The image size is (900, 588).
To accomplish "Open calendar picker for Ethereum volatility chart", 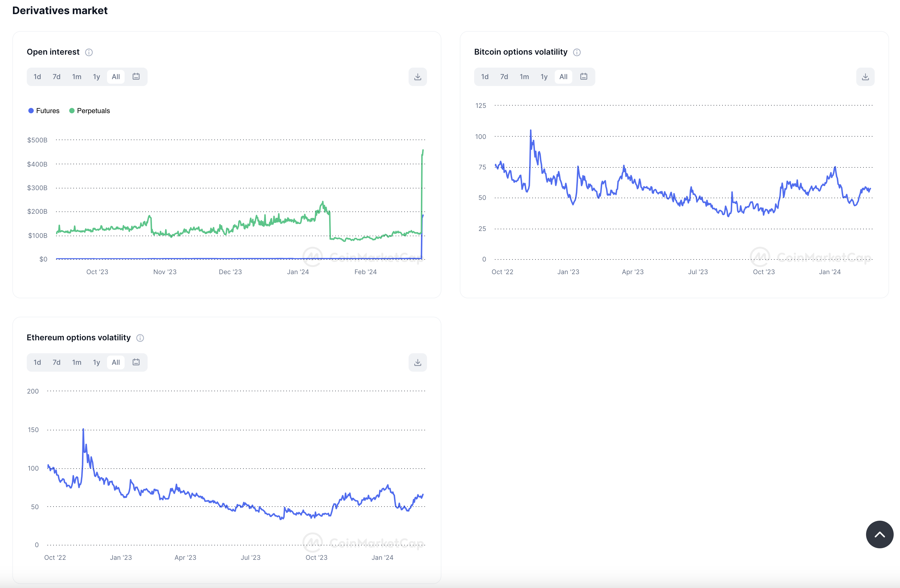I will coord(136,362).
